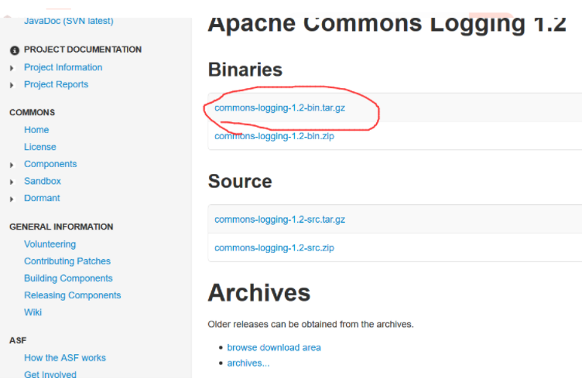
Task: Download commons-logging-1.2-src.zip
Action: pos(274,247)
